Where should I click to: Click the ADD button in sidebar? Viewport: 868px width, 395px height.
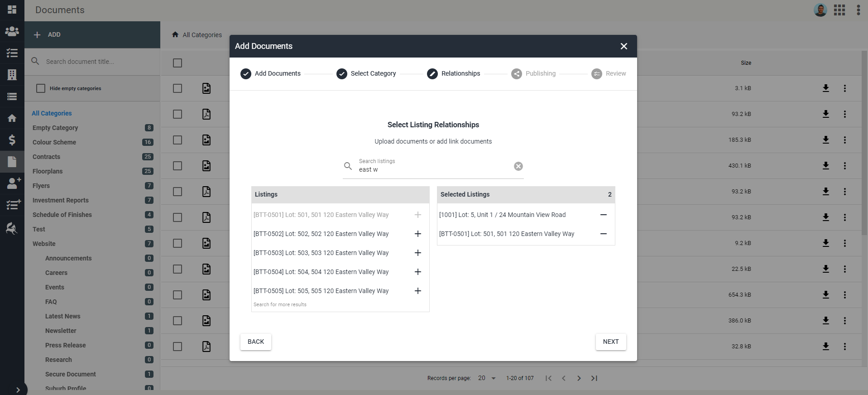click(92, 35)
